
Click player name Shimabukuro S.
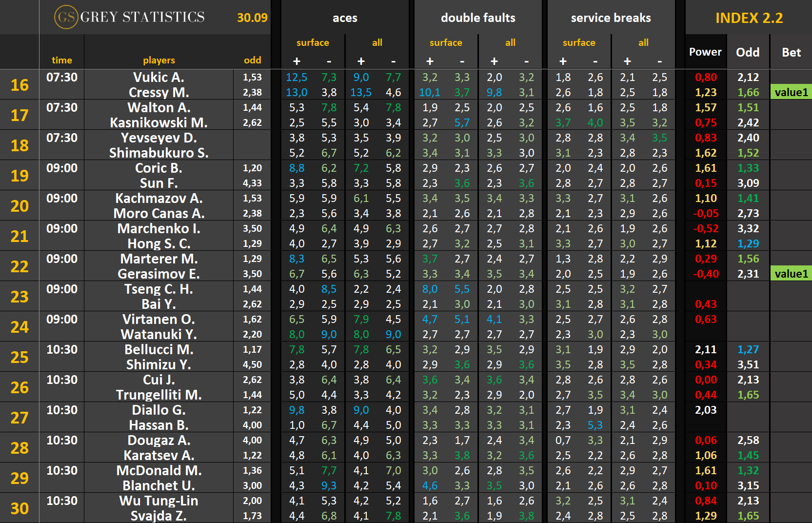[159, 153]
